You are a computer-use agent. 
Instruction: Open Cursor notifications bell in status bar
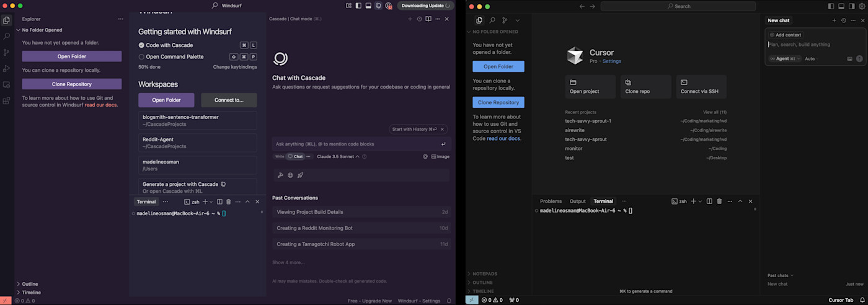(x=862, y=300)
